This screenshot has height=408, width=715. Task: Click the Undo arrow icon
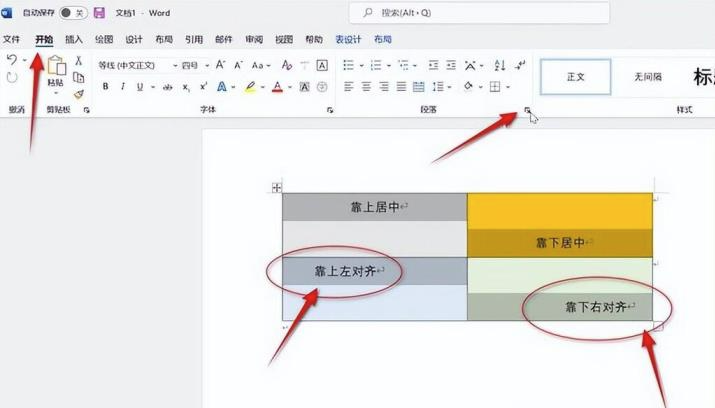[11, 62]
